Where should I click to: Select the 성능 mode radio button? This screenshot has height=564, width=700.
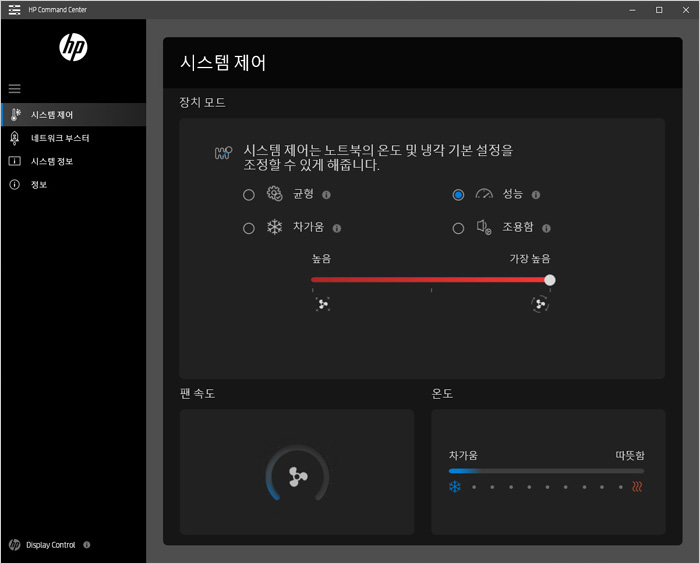pyautogui.click(x=458, y=195)
